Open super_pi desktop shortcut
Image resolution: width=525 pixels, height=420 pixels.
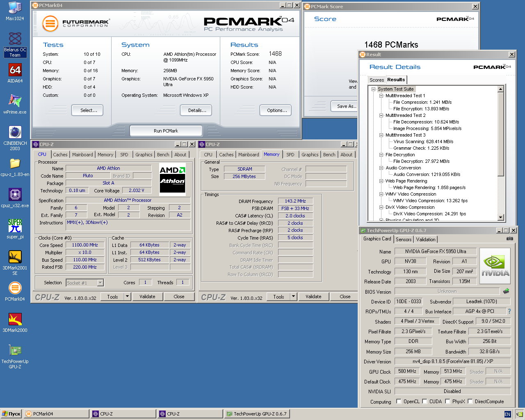(15, 229)
